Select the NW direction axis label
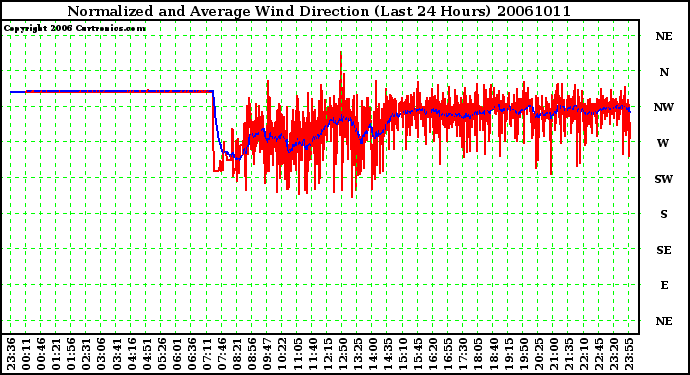 coord(664,107)
